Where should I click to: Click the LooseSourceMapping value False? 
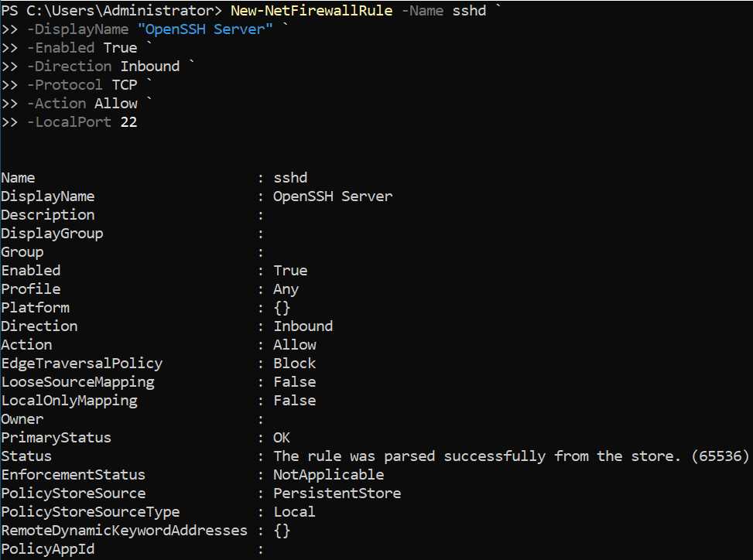click(294, 382)
